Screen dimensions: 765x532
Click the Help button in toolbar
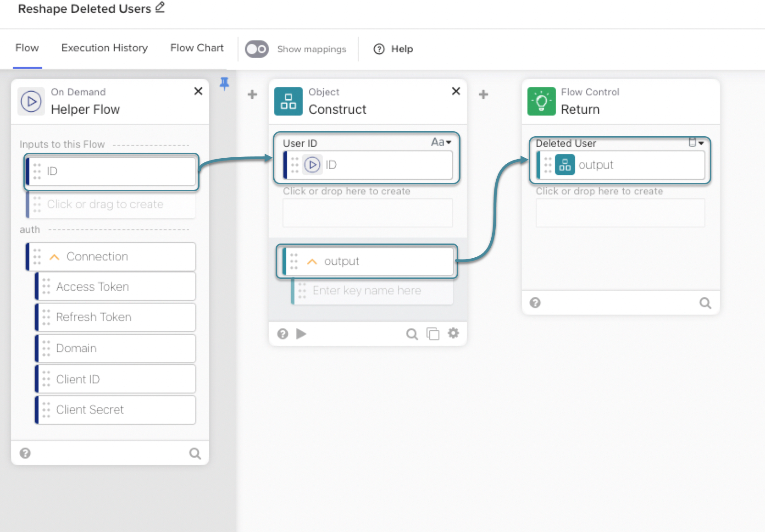(394, 49)
